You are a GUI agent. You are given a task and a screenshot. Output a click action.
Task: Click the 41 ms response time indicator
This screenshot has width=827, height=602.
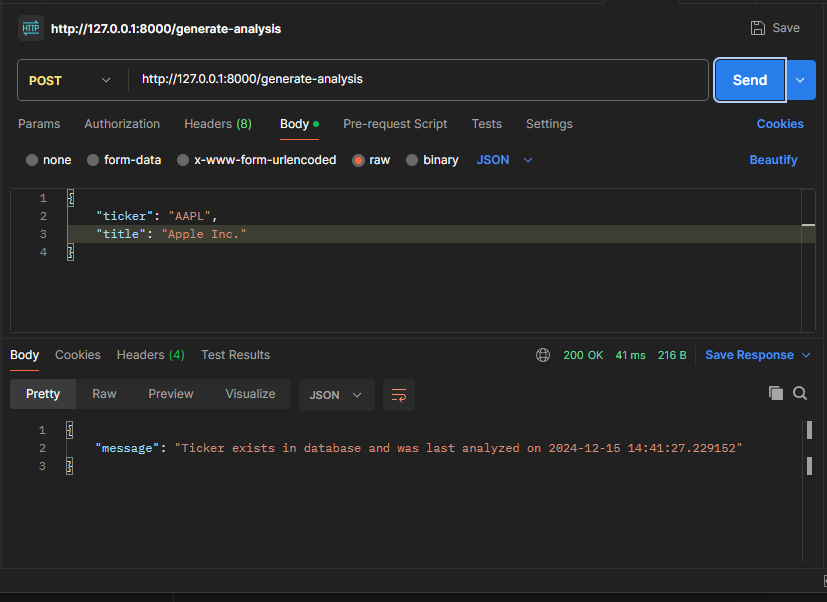[630, 355]
